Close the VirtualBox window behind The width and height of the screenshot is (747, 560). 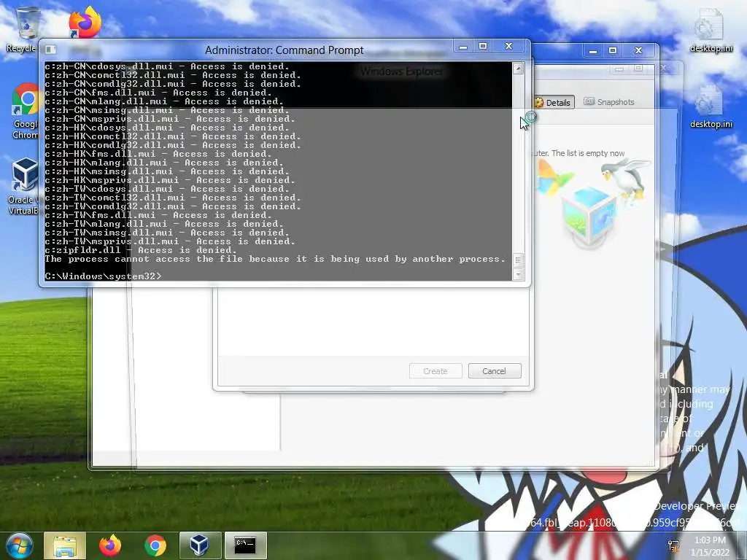click(639, 50)
